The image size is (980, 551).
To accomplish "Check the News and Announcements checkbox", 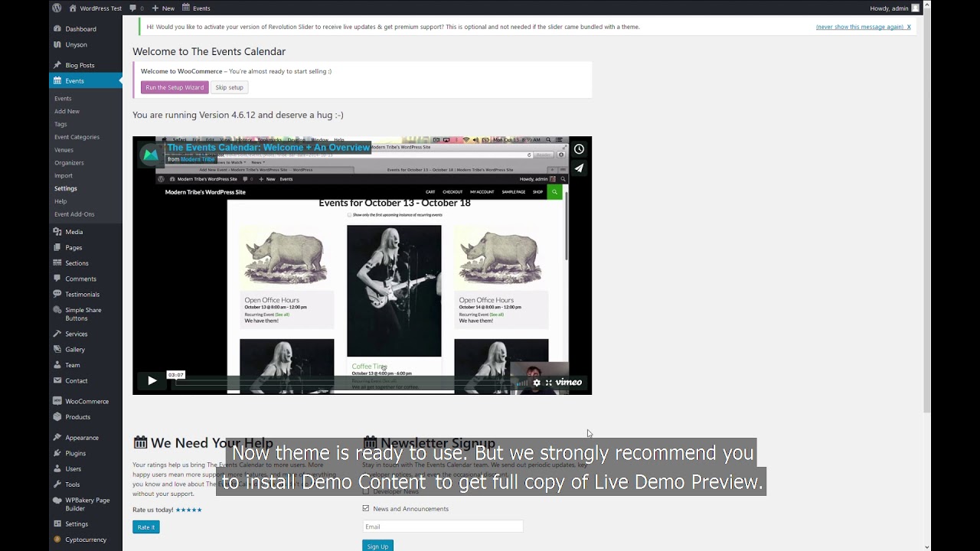I will [366, 508].
